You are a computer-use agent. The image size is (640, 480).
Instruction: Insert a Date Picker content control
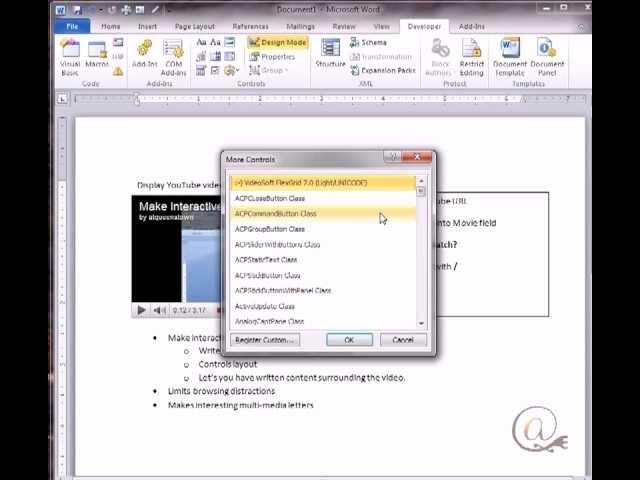[201, 71]
